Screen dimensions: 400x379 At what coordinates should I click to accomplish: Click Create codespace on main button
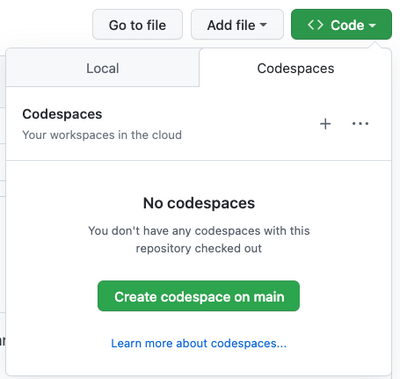199,296
